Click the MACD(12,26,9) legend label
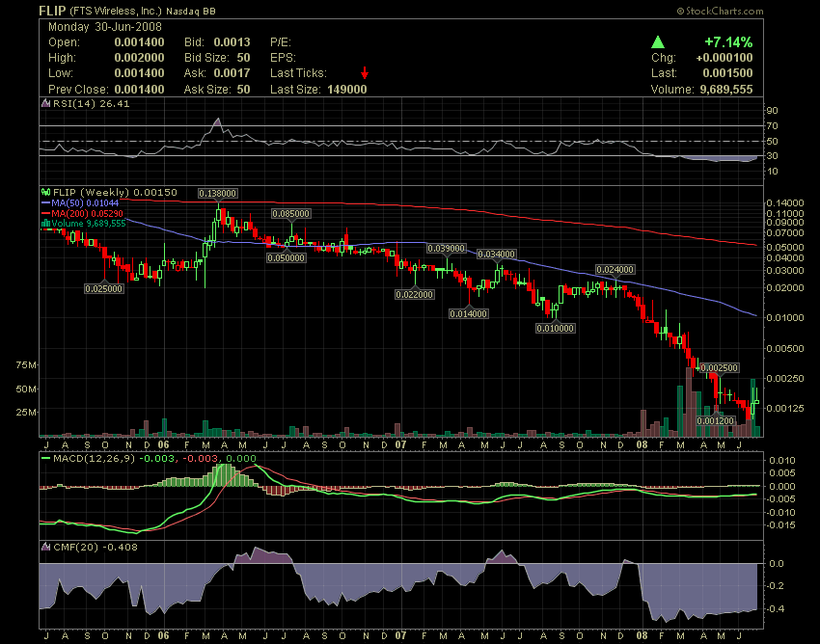The image size is (820, 644). pos(93,459)
